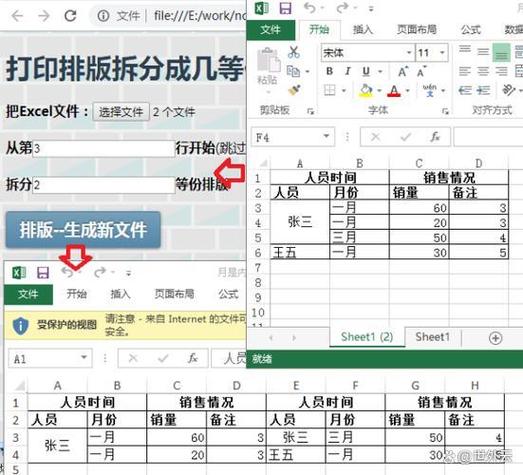The height and width of the screenshot is (475, 523).
Task: Set vertical Middle Align
Action: 483,52
